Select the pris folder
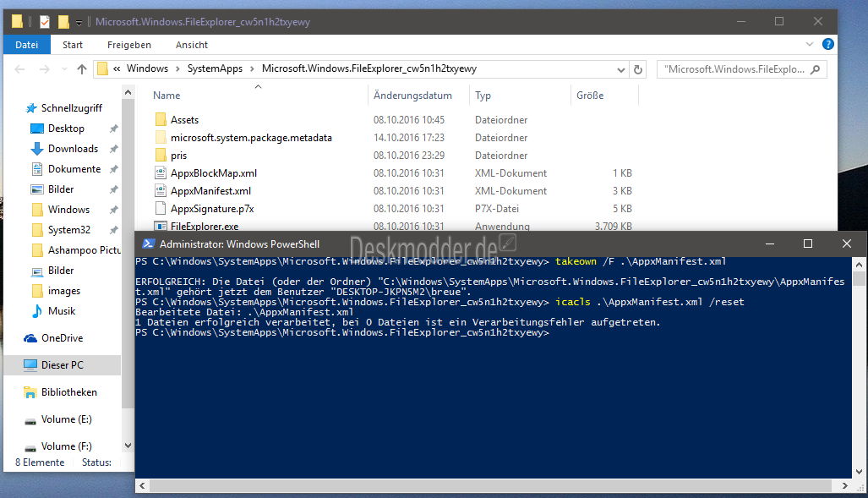 (179, 156)
